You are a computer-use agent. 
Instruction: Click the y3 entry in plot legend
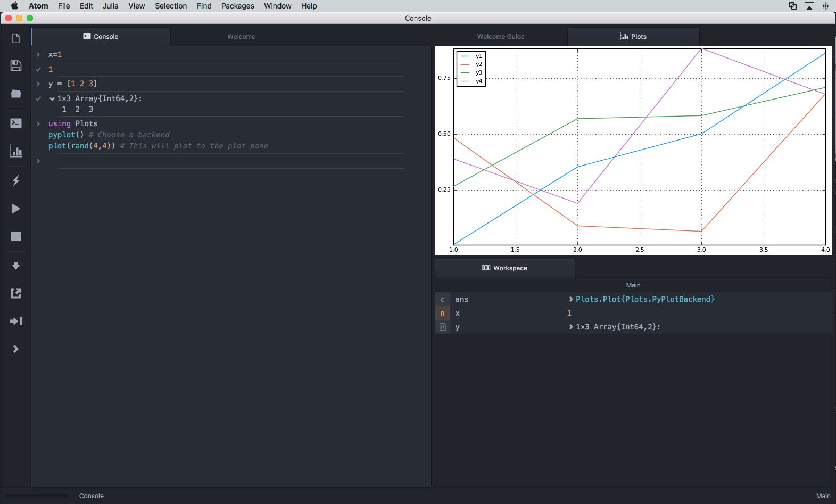click(471, 73)
